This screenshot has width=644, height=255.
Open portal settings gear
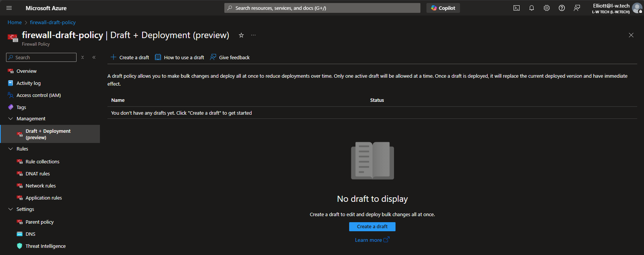pos(547,8)
